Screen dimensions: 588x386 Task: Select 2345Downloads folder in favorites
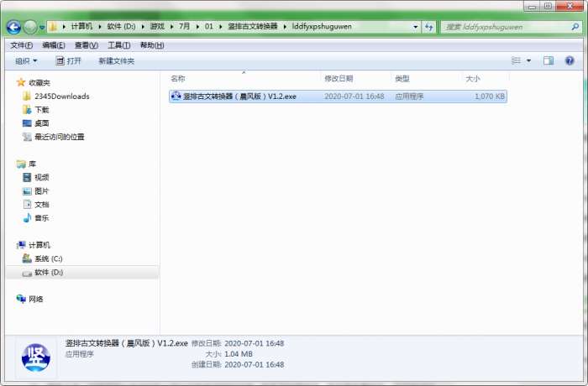[56, 96]
